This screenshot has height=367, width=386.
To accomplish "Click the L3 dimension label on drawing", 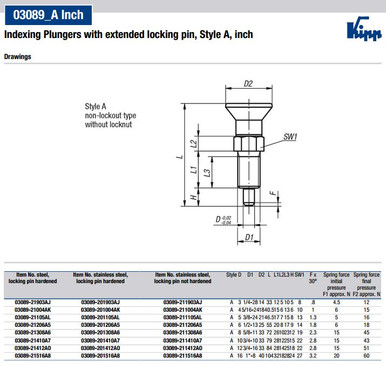I will [207, 172].
